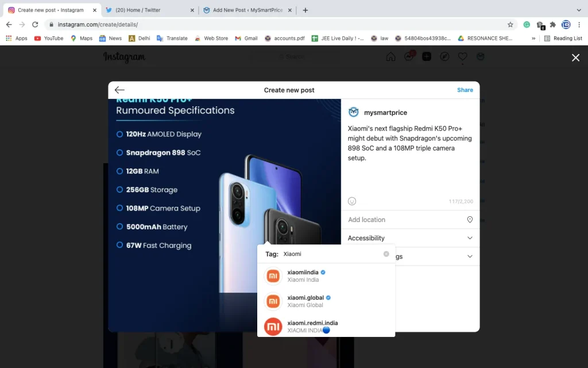Select xiaomi.redmi.india from tag results
Image resolution: width=588 pixels, height=368 pixels.
click(x=326, y=327)
